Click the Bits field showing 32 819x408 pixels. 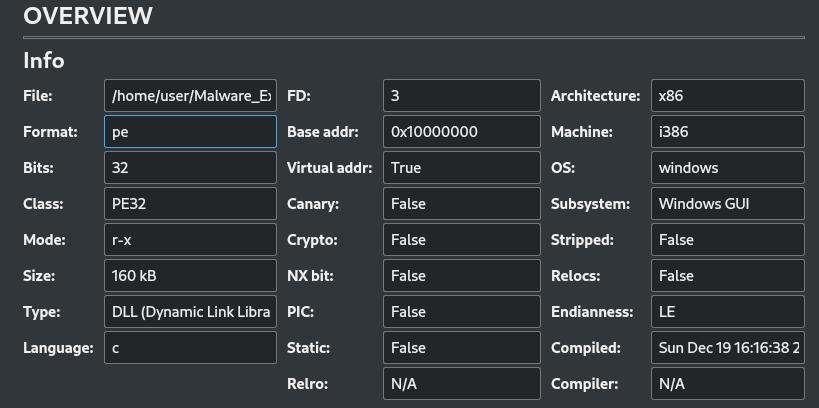pyautogui.click(x=190, y=168)
